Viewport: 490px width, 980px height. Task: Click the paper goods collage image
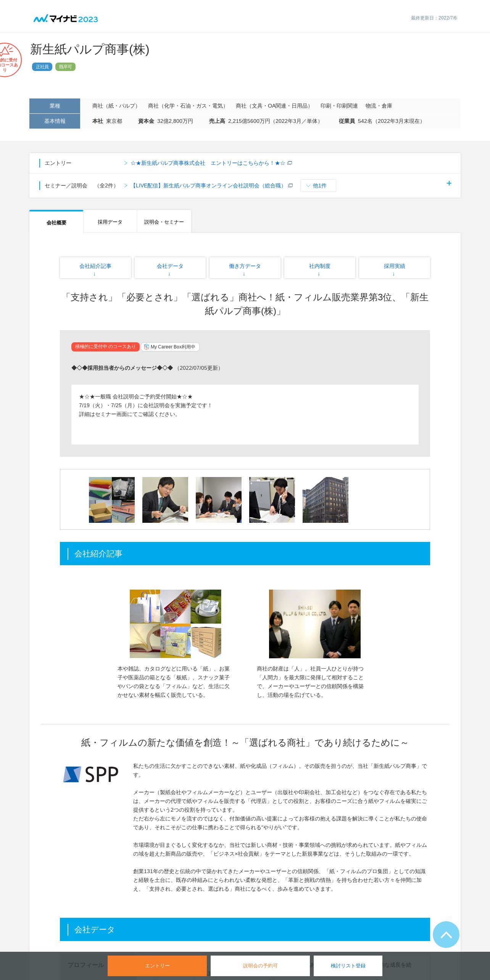176,624
